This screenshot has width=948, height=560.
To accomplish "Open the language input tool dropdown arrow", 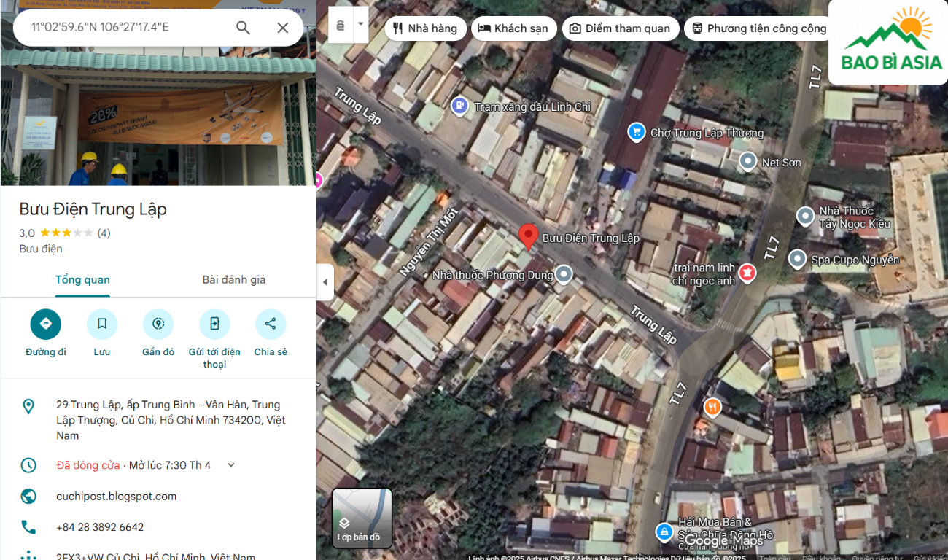I will (360, 24).
